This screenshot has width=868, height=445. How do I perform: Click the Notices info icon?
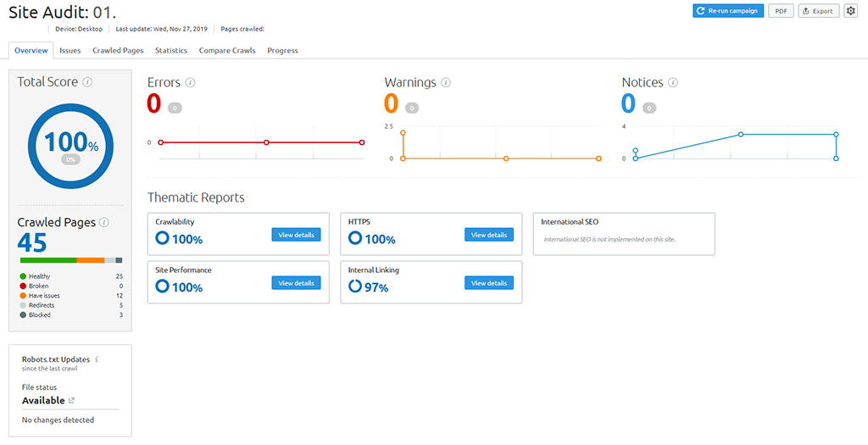point(672,83)
